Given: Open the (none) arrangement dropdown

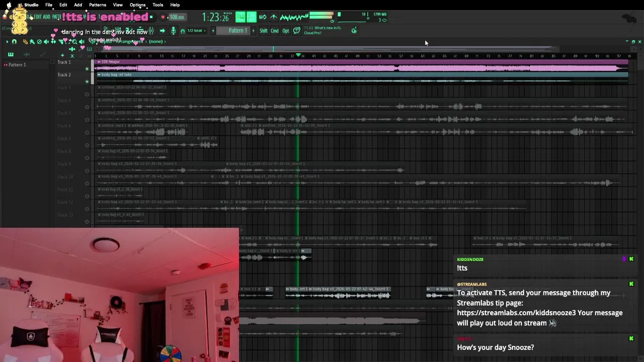Looking at the screenshot, I should point(157,41).
